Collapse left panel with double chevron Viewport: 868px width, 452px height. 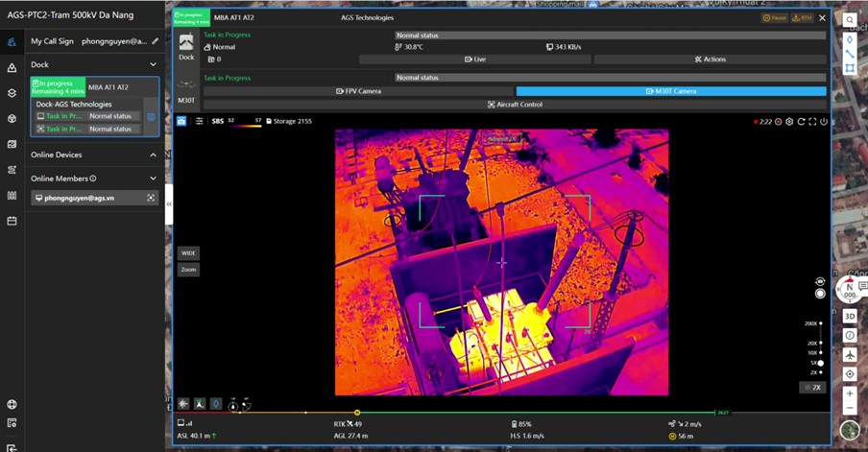click(169, 204)
